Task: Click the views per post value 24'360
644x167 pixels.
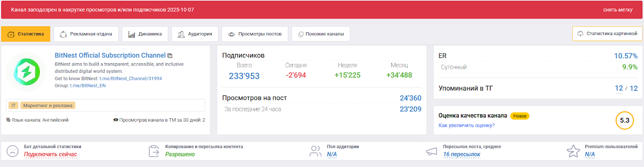Action: point(411,98)
